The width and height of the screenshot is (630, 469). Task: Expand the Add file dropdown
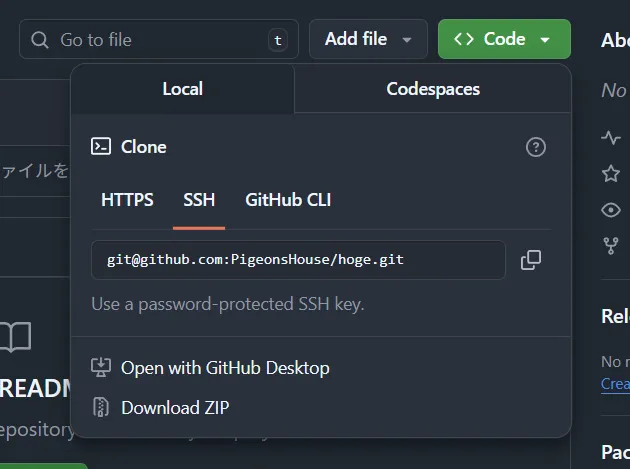click(368, 39)
